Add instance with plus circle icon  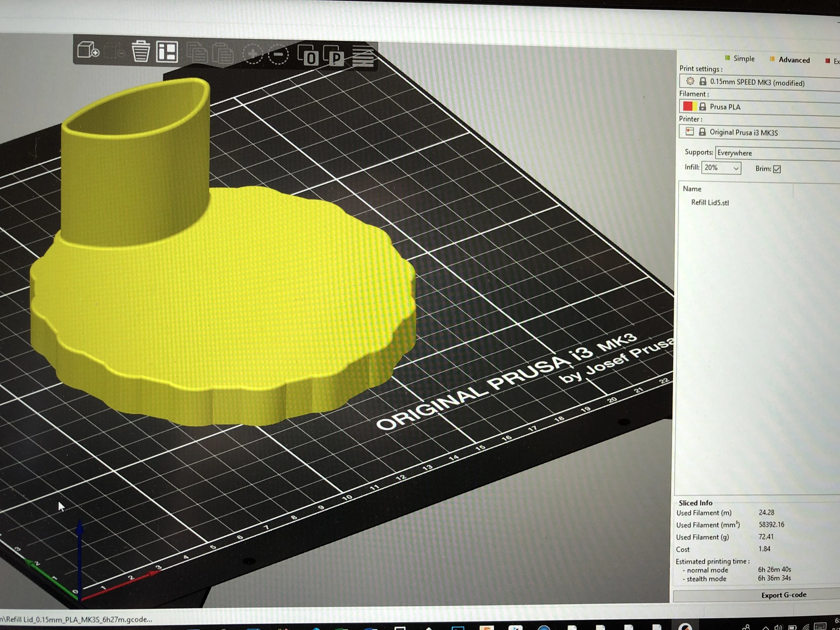tap(253, 54)
